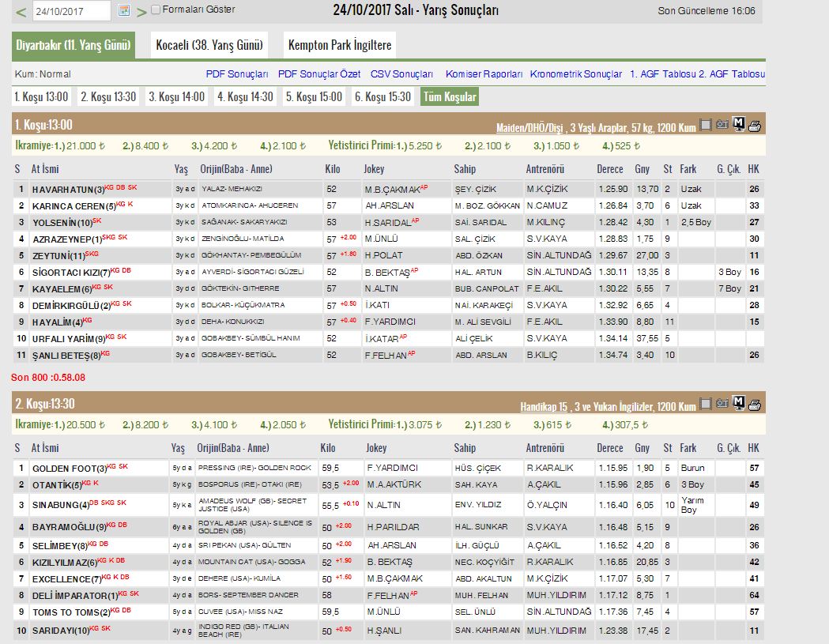Click the M monitor icon for 2. Koşu
The width and height of the screenshot is (829, 644).
739,404
